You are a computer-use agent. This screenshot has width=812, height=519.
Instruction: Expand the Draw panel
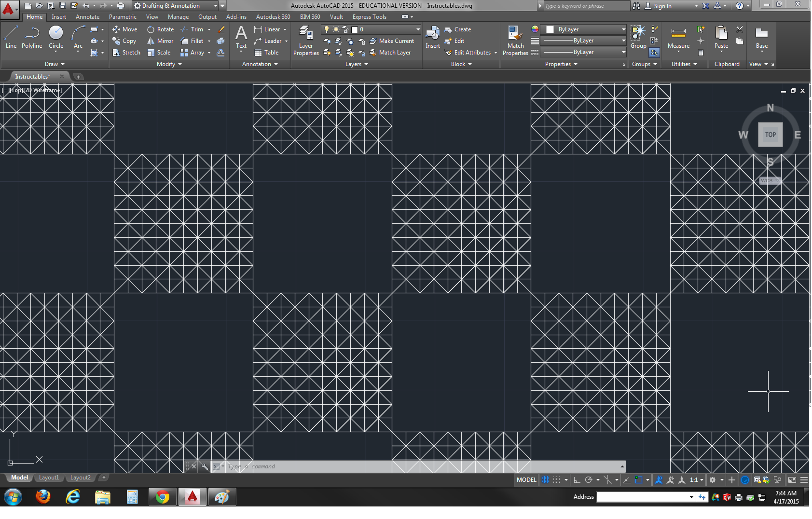click(x=55, y=64)
